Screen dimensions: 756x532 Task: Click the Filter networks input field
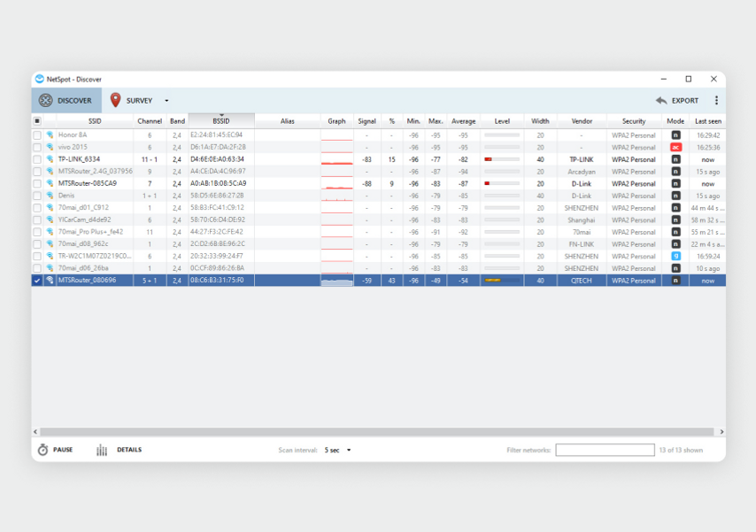pyautogui.click(x=605, y=450)
